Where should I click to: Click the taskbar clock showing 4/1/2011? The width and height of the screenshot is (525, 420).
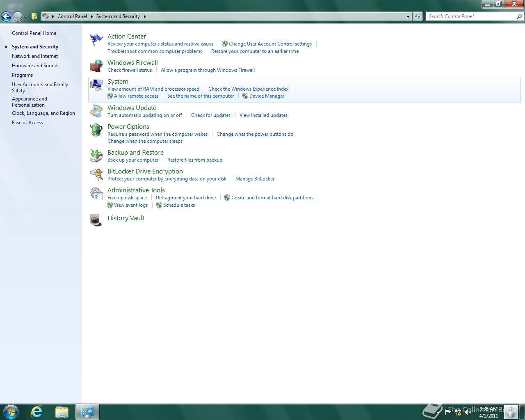pyautogui.click(x=488, y=412)
